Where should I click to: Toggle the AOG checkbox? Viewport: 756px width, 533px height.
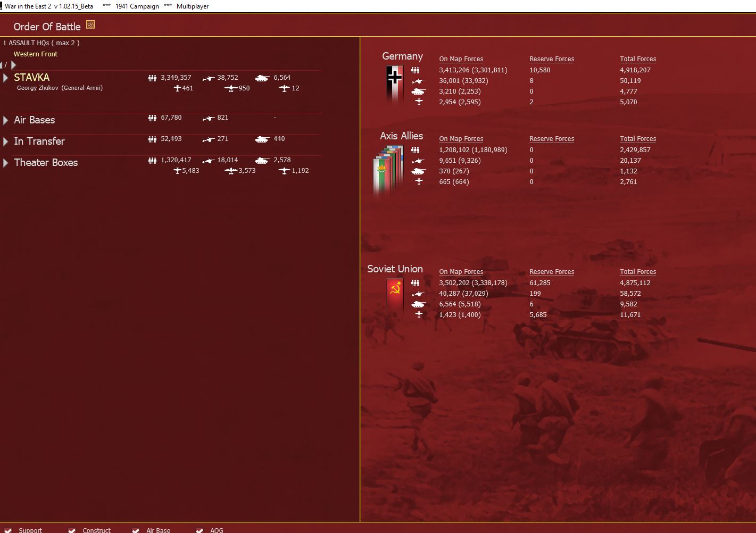[200, 530]
